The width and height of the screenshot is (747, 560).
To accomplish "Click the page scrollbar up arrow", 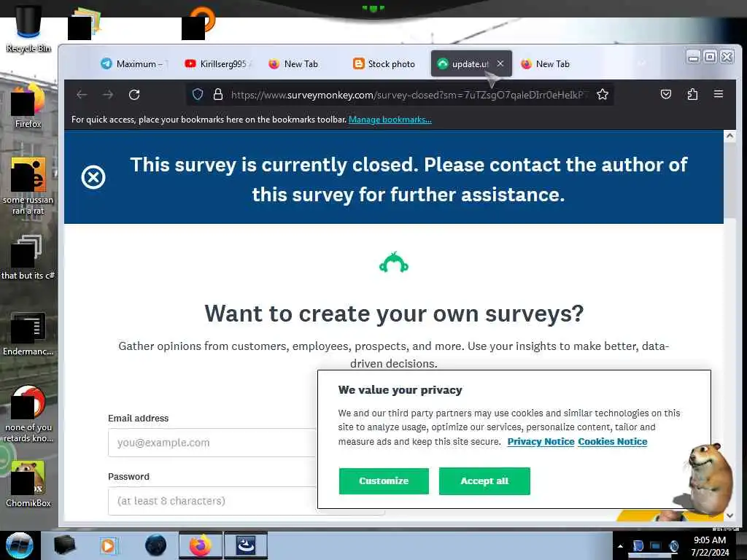I will 729,136.
